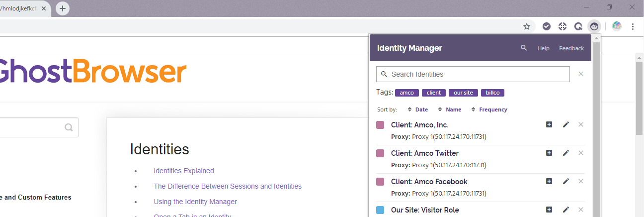This screenshot has width=644, height=217.
Task: Sort identities by Name
Action: (450, 109)
